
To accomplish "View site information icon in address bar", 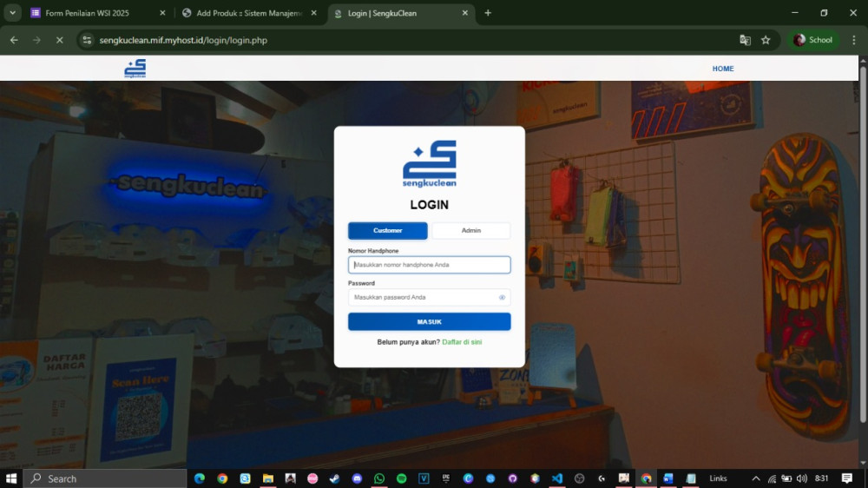I will [86, 40].
